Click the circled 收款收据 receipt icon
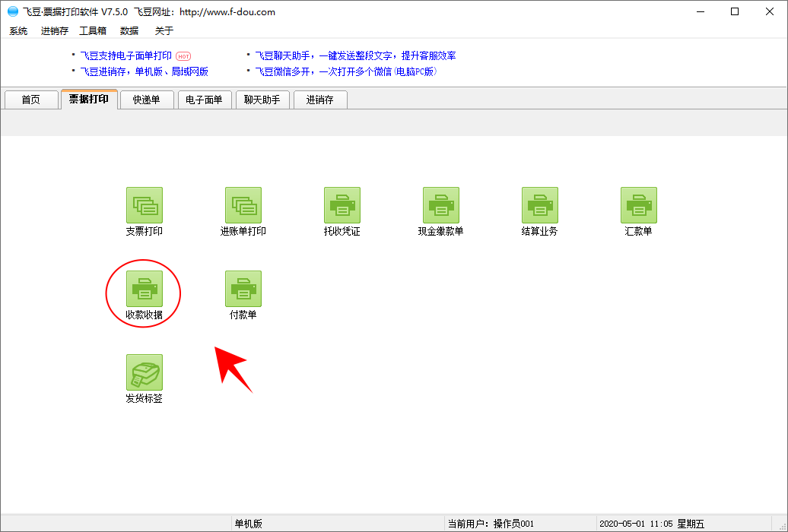Image resolution: width=788 pixels, height=532 pixels. [145, 289]
